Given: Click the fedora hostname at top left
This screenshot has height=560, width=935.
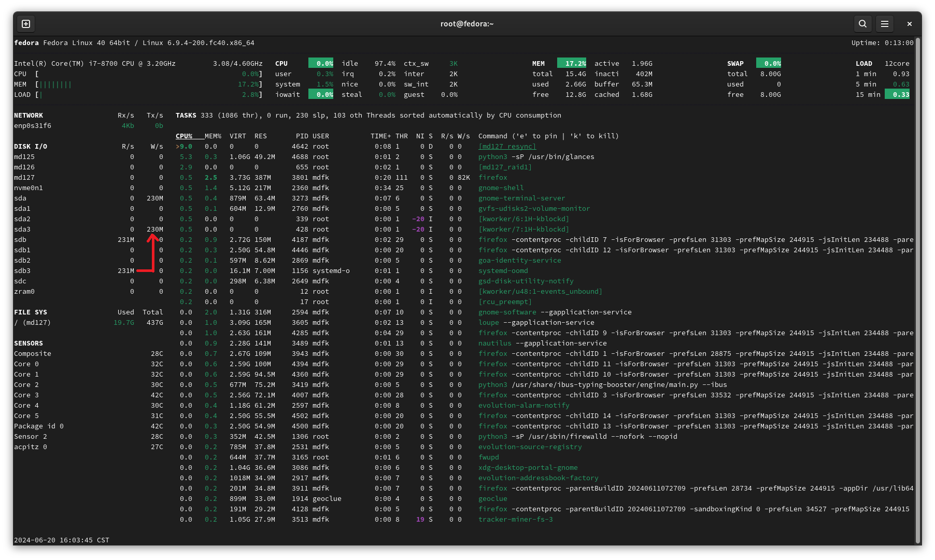Looking at the screenshot, I should pyautogui.click(x=26, y=43).
